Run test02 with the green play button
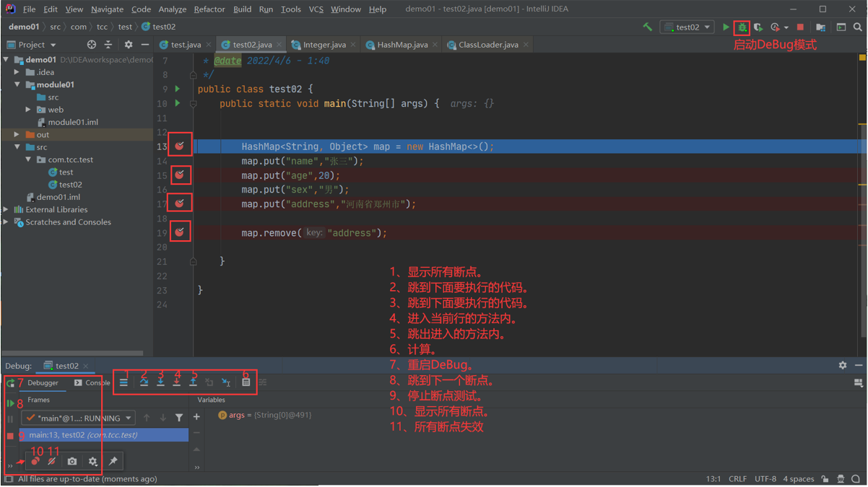The image size is (868, 487). (x=726, y=27)
